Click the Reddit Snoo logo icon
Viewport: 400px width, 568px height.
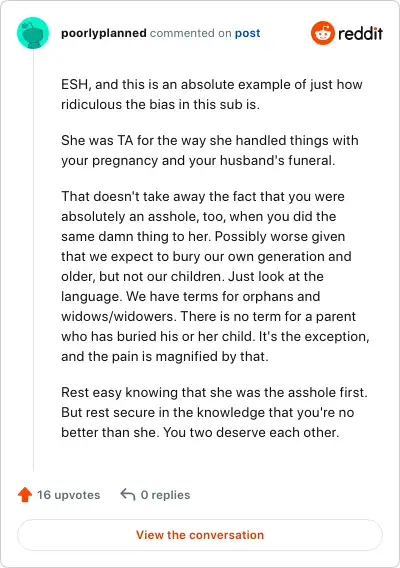322,33
